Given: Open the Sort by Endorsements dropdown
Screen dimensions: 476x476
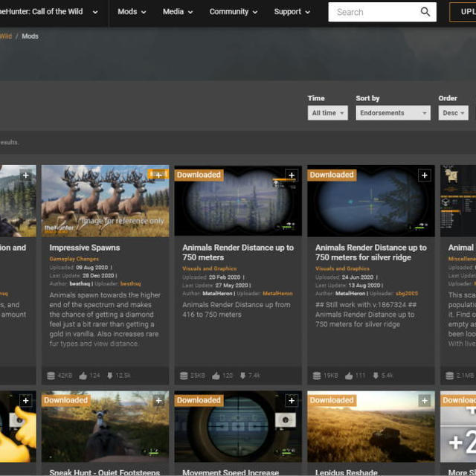Looking at the screenshot, I should point(393,113).
